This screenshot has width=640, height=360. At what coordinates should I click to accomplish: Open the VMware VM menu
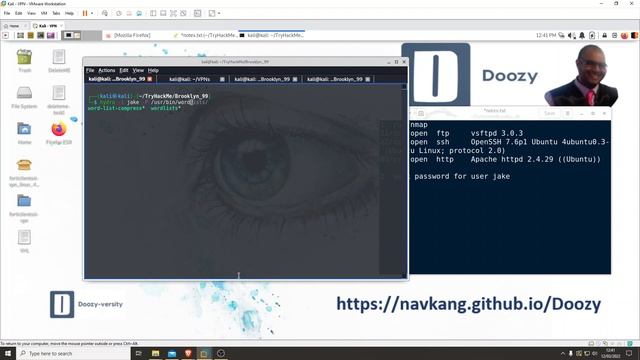click(x=44, y=13)
